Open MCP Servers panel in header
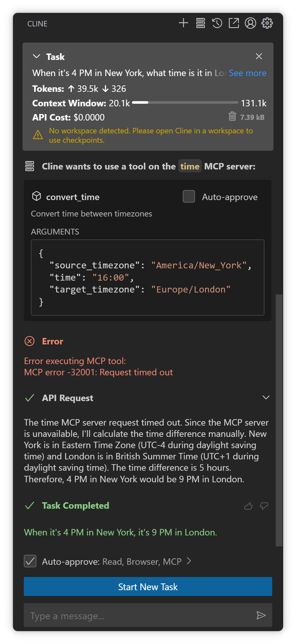The width and height of the screenshot is (296, 644). (x=200, y=23)
